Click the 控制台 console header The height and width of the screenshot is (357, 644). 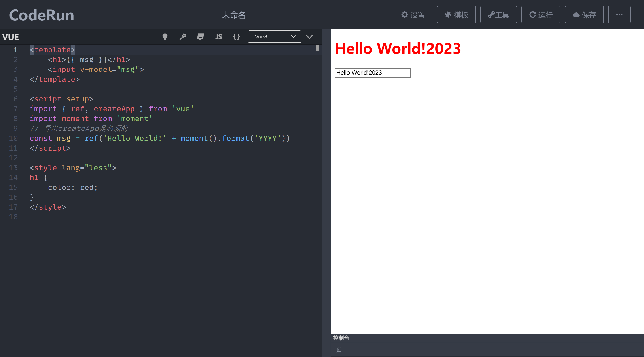pos(341,338)
